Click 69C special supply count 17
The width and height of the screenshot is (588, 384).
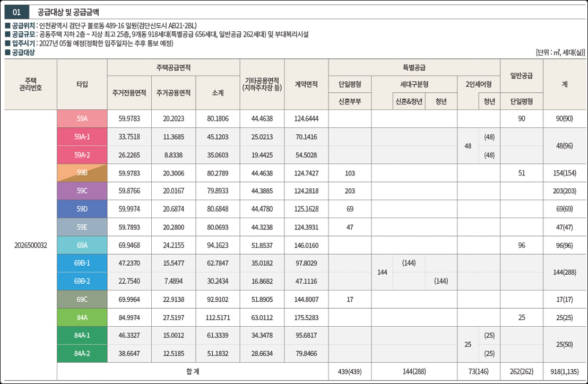[x=350, y=299]
